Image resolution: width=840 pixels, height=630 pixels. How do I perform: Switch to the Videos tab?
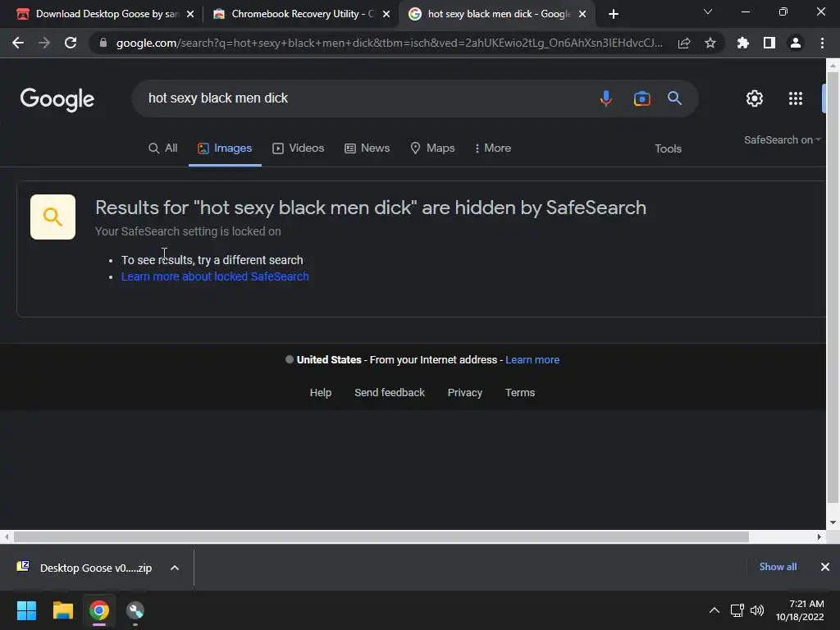pos(299,148)
